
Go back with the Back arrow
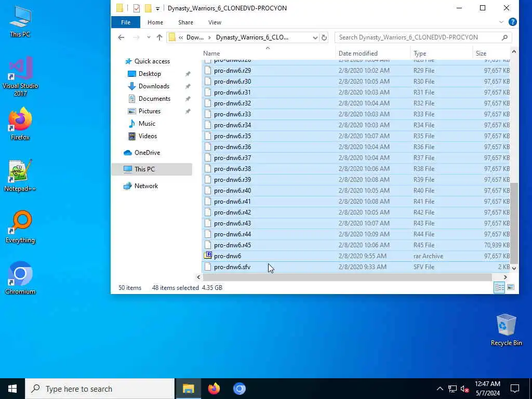pos(121,37)
